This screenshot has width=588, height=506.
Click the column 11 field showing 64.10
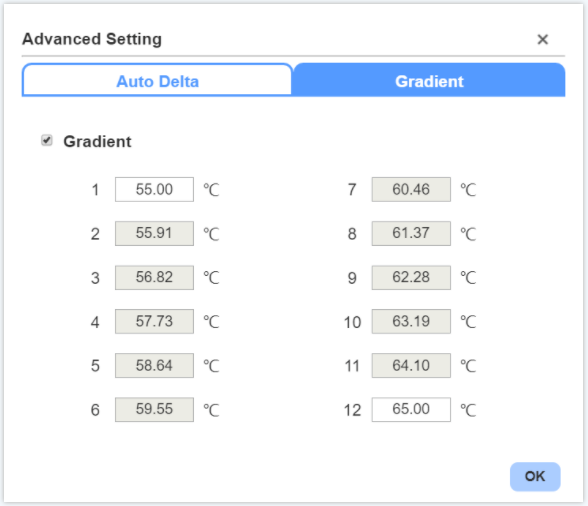click(x=411, y=365)
